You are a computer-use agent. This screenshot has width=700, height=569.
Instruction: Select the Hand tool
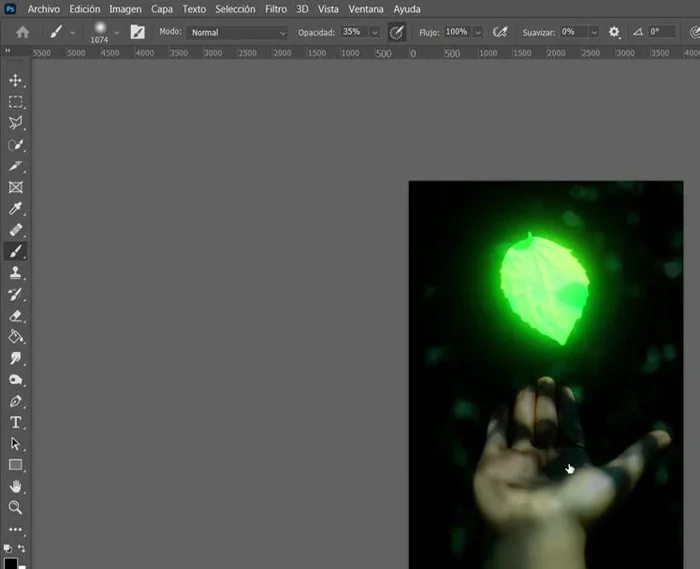[15, 486]
